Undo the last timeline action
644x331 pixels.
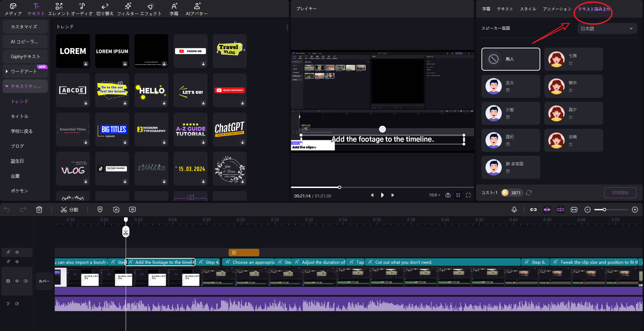point(7,210)
